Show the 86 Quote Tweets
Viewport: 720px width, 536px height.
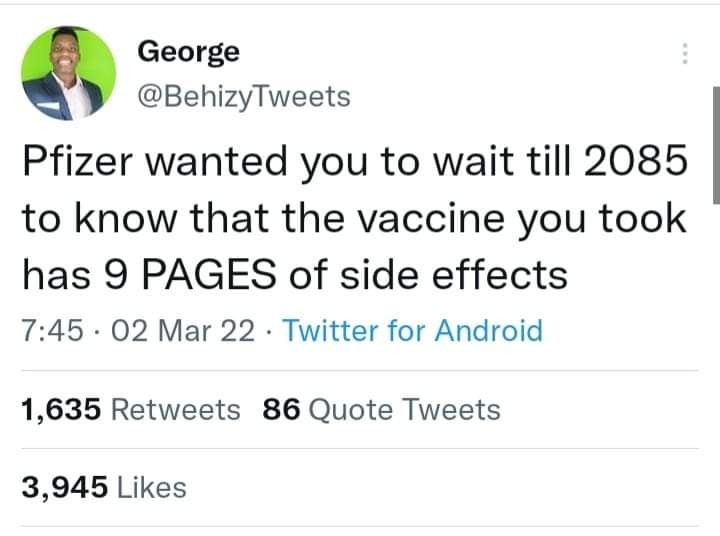380,409
